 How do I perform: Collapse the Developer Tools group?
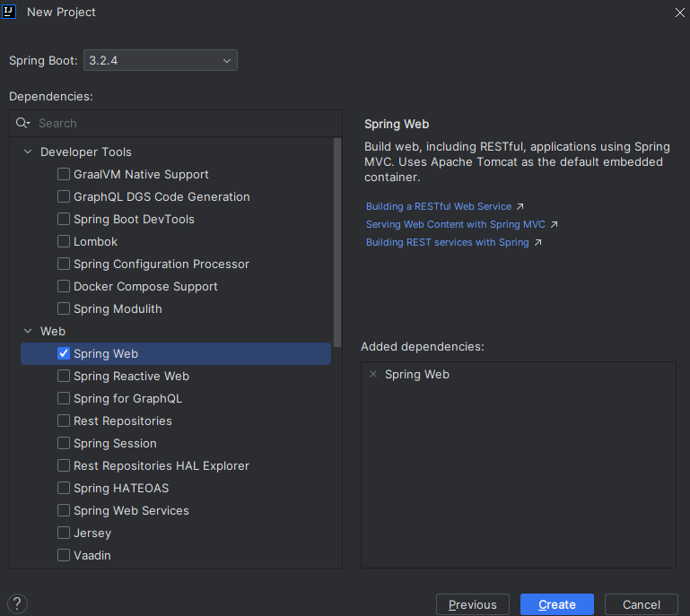(x=28, y=152)
